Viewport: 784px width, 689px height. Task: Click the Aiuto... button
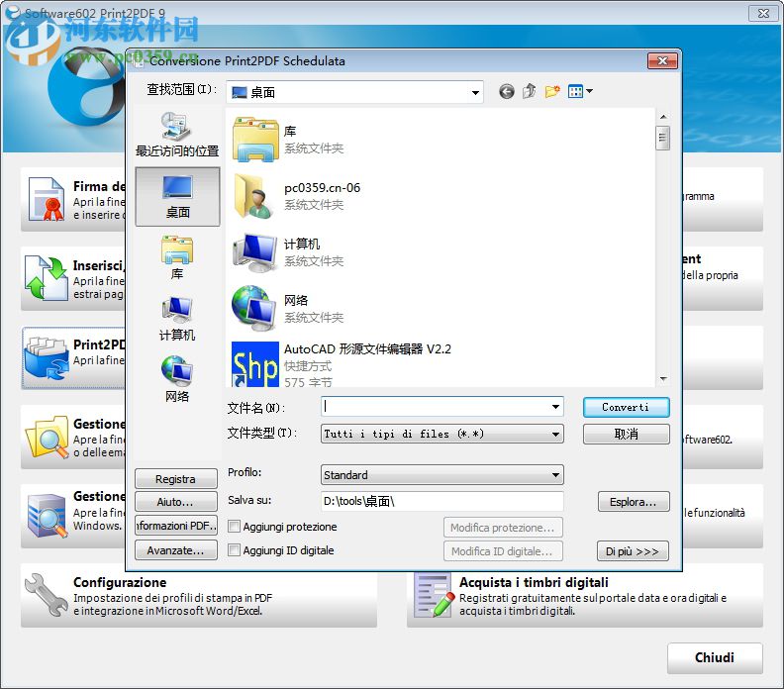pos(176,502)
